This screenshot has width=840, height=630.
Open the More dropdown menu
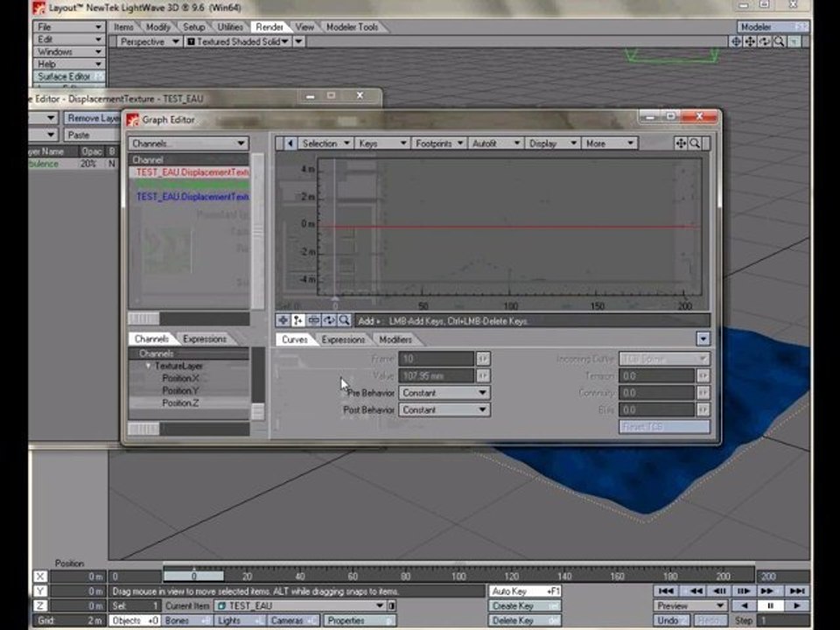point(610,143)
